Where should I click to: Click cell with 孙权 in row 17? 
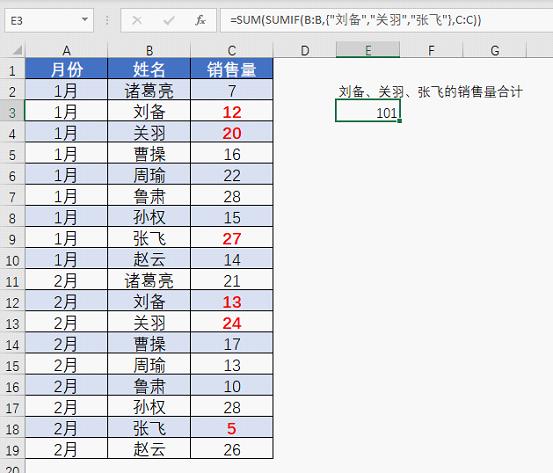click(x=149, y=406)
